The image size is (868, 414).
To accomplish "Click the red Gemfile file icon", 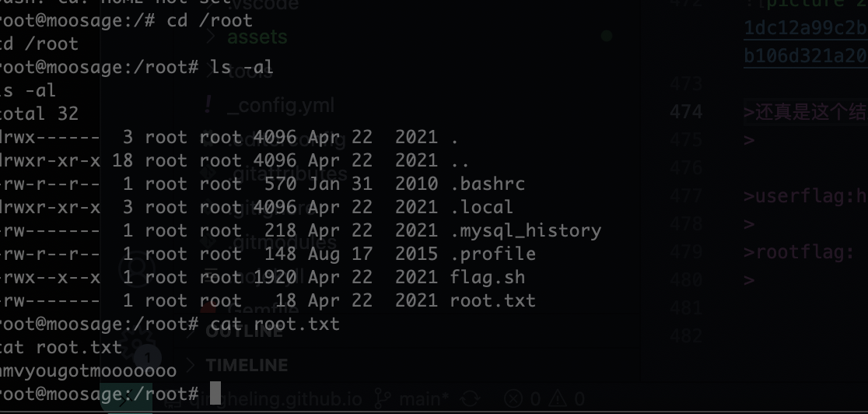I will point(208,308).
